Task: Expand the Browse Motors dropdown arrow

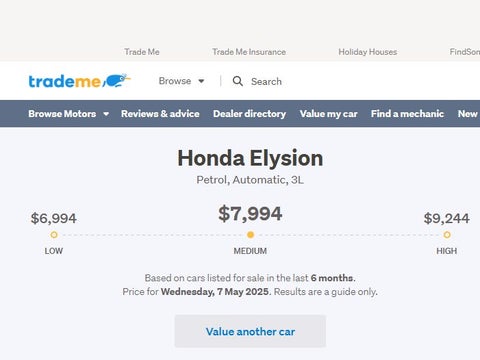Action: click(106, 114)
